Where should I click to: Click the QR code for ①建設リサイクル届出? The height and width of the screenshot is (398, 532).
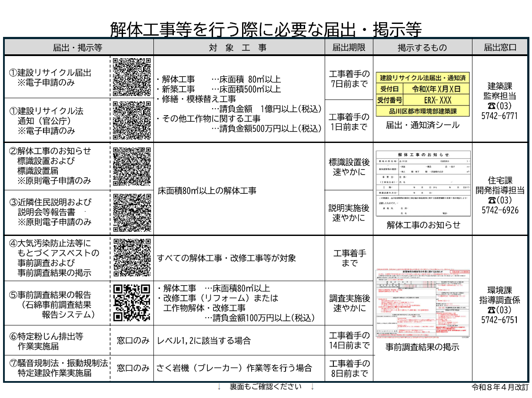tap(132, 77)
